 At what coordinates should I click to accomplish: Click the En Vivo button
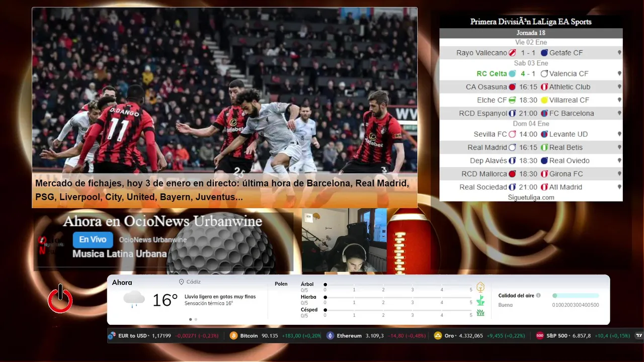93,240
